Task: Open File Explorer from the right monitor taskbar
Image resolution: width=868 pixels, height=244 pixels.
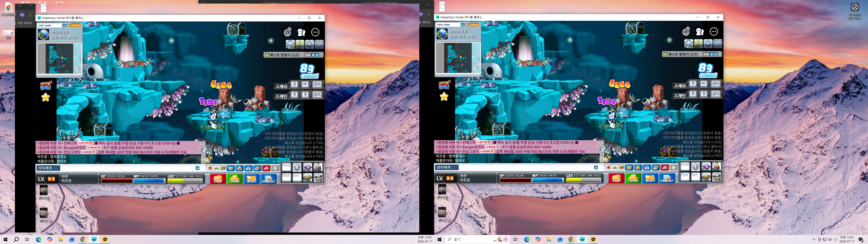Action: (x=549, y=239)
